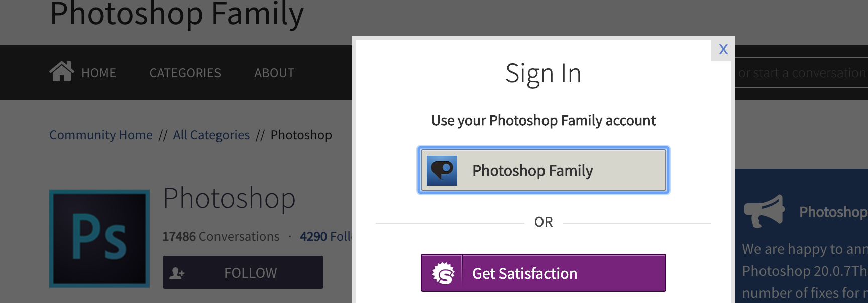This screenshot has width=868, height=303.
Task: Click the Photoshop announcement heading
Action: coord(833,212)
